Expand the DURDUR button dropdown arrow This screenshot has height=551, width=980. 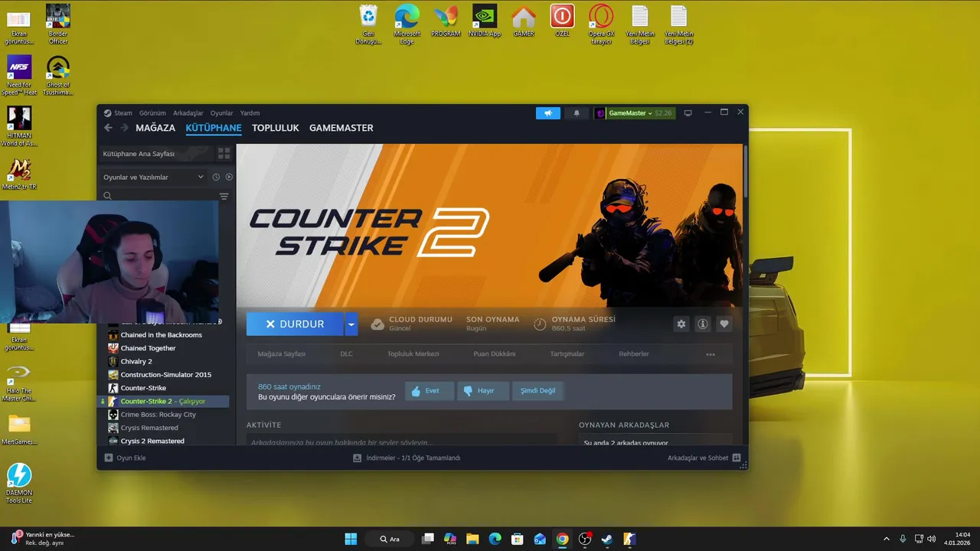(351, 324)
